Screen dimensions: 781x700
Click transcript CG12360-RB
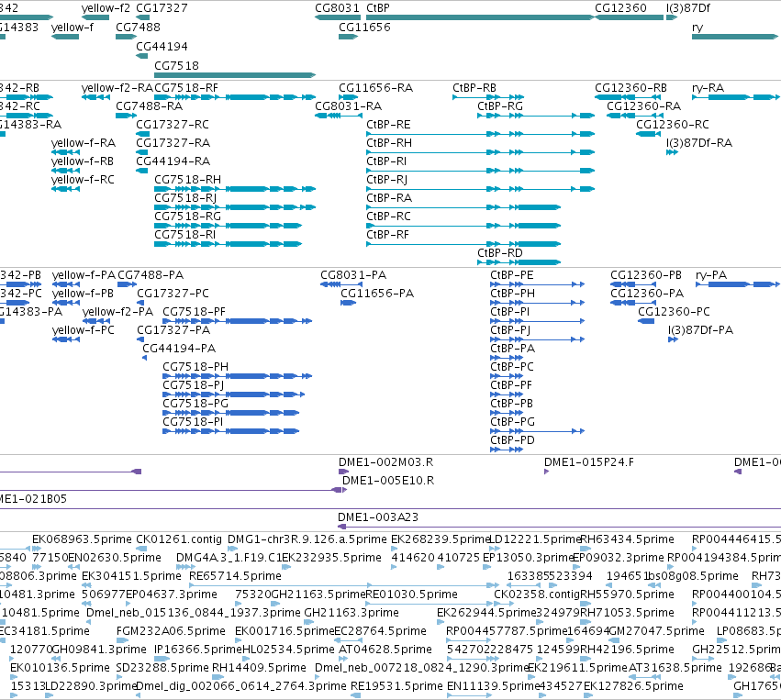tap(630, 97)
